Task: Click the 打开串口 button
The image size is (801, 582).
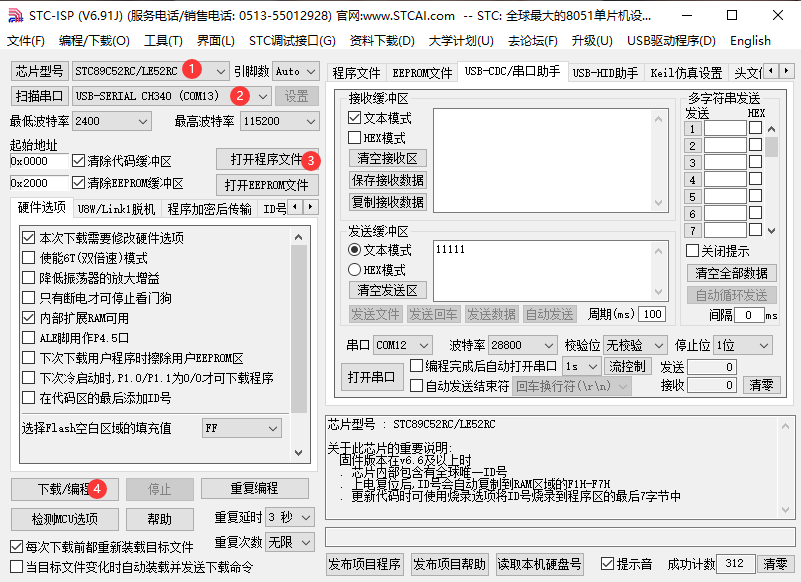Action: 371,377
